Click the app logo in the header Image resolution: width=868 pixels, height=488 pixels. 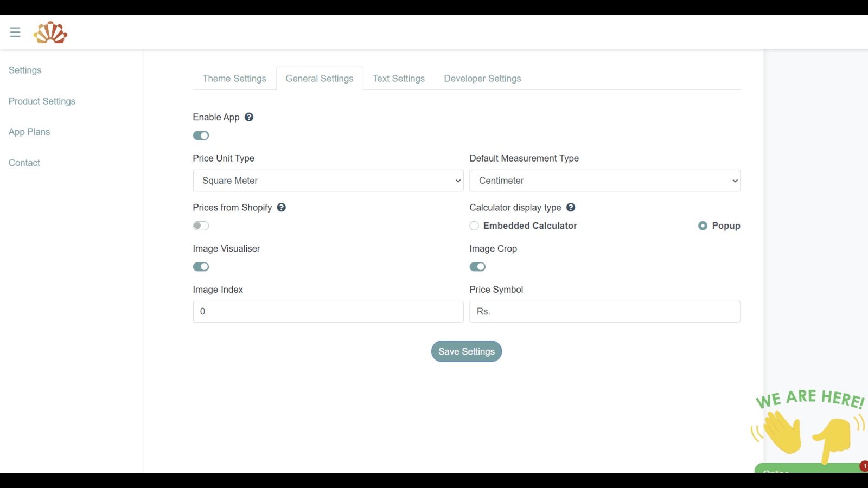pyautogui.click(x=50, y=32)
